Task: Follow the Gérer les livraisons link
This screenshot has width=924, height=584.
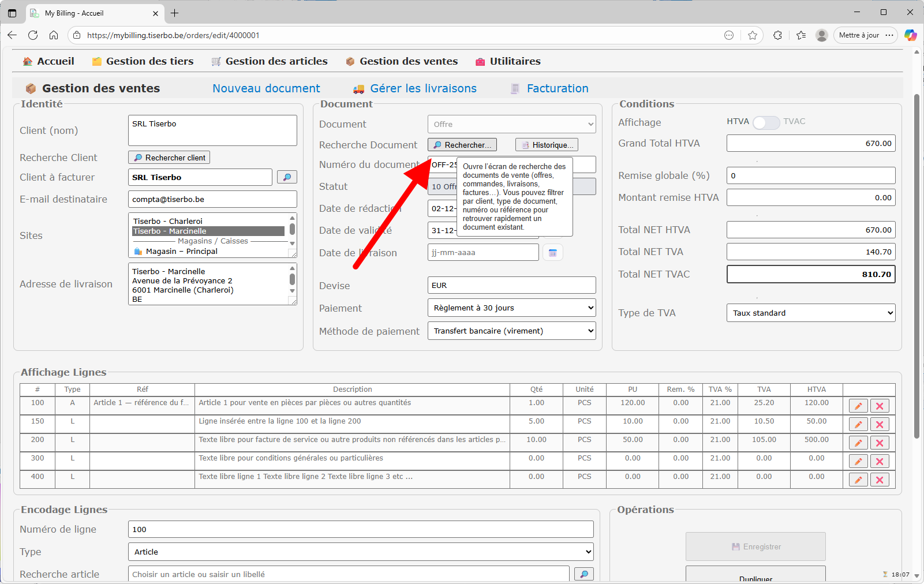Action: pyautogui.click(x=423, y=88)
